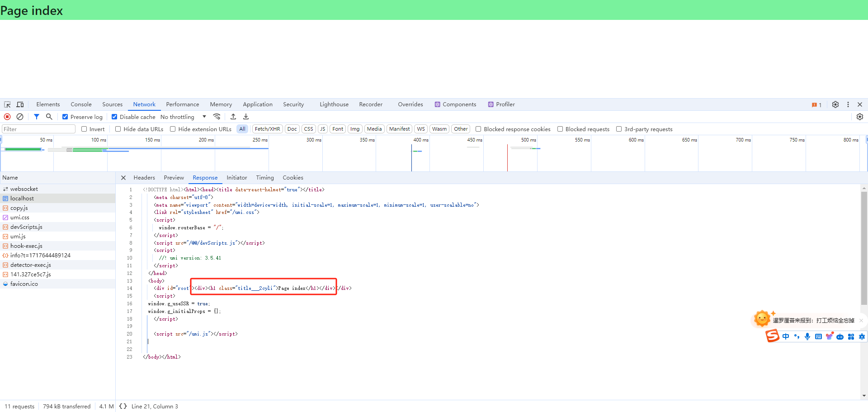The width and height of the screenshot is (868, 412).
Task: Filter requests by WS type
Action: [x=420, y=129]
